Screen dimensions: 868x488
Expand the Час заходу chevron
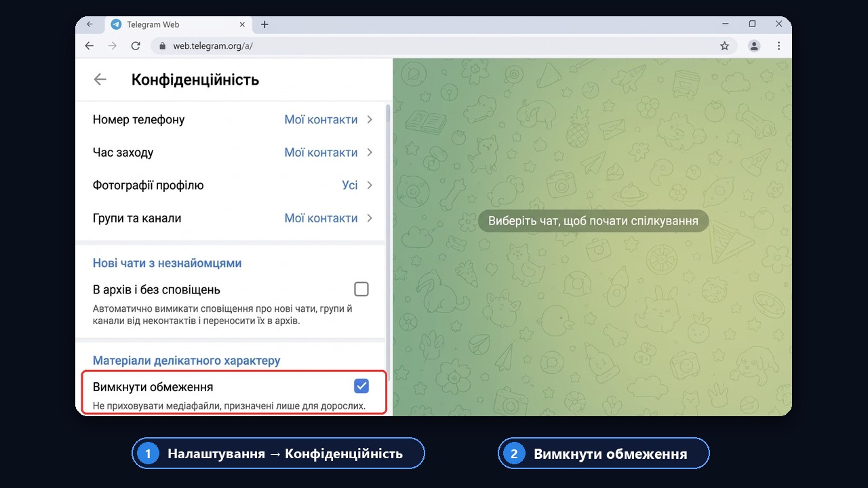[x=370, y=152]
